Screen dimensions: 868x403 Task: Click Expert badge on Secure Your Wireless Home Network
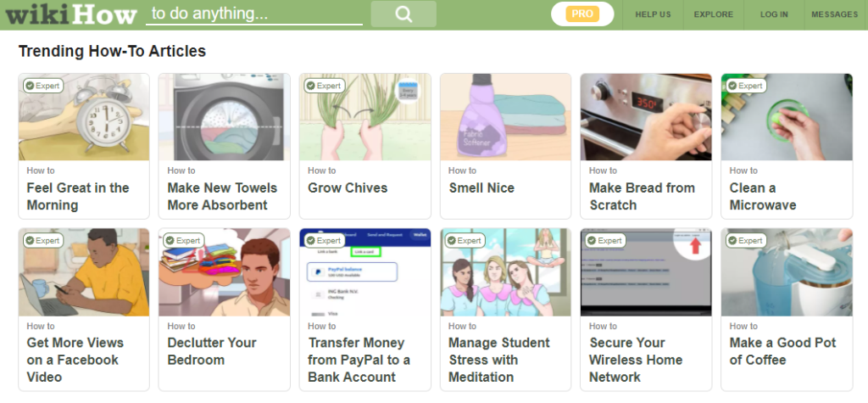(605, 241)
